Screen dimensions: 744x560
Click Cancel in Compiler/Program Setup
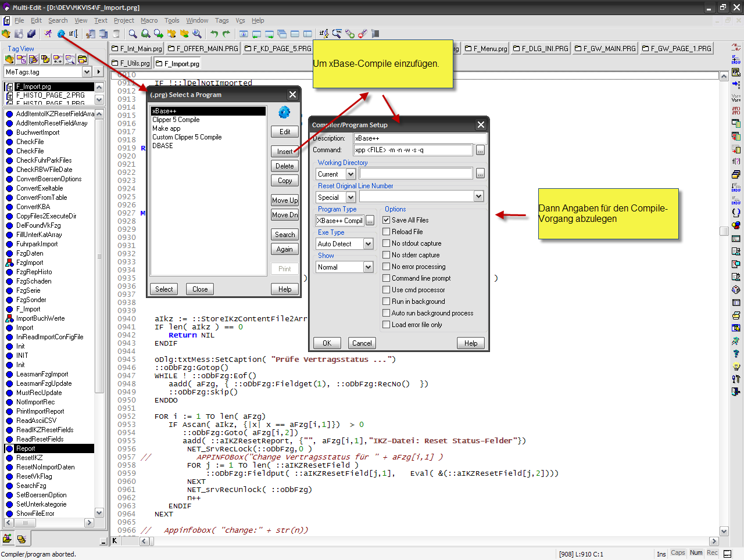[x=362, y=343]
